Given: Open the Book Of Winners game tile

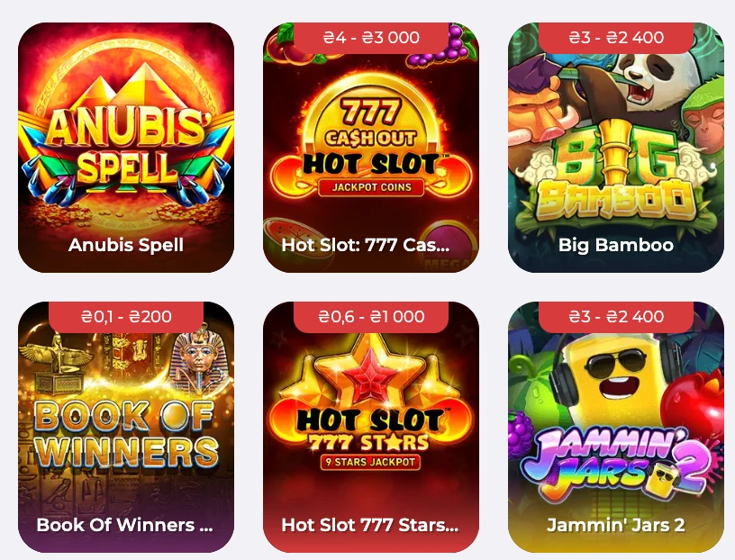Looking at the screenshot, I should (126, 427).
